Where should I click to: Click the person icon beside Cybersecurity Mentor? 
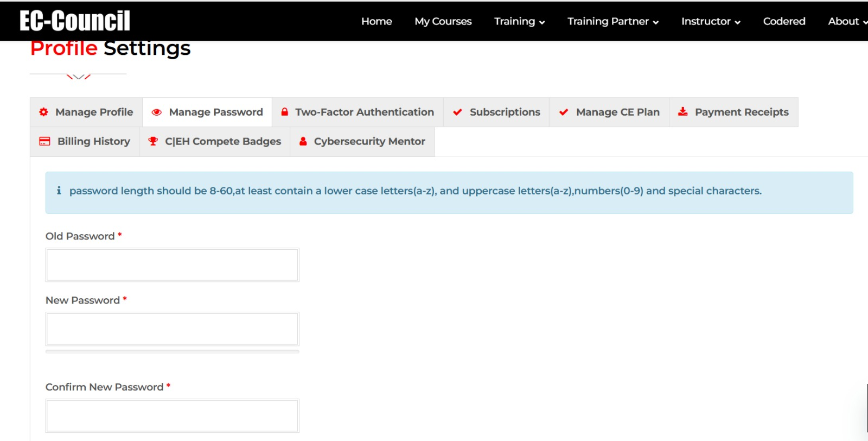click(x=303, y=141)
